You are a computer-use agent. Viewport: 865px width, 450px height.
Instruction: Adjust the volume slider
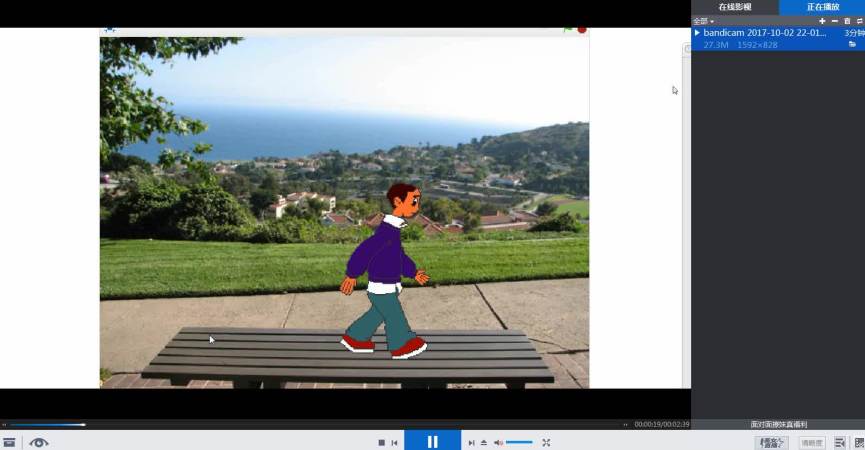click(x=519, y=442)
